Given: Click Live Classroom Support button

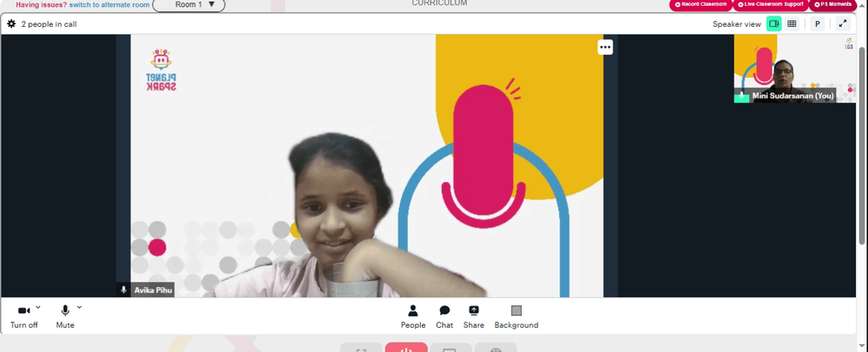Looking at the screenshot, I should pos(771,4).
